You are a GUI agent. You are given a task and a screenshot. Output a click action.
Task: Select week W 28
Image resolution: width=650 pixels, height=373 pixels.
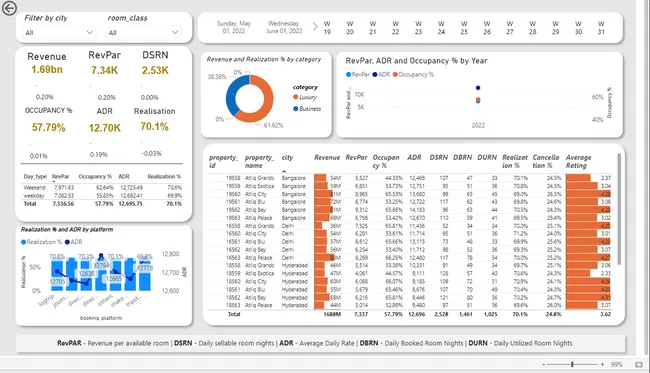[532, 28]
